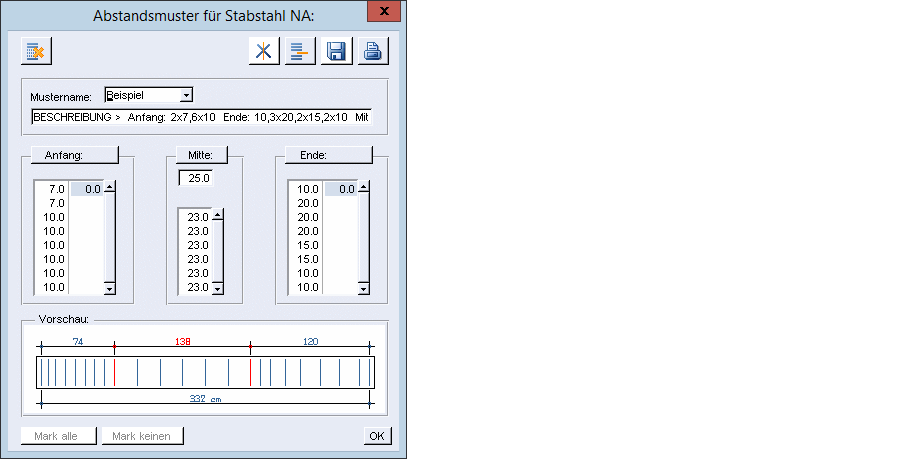The height and width of the screenshot is (459, 920).
Task: Click the aligned lines icon
Action: (x=300, y=51)
